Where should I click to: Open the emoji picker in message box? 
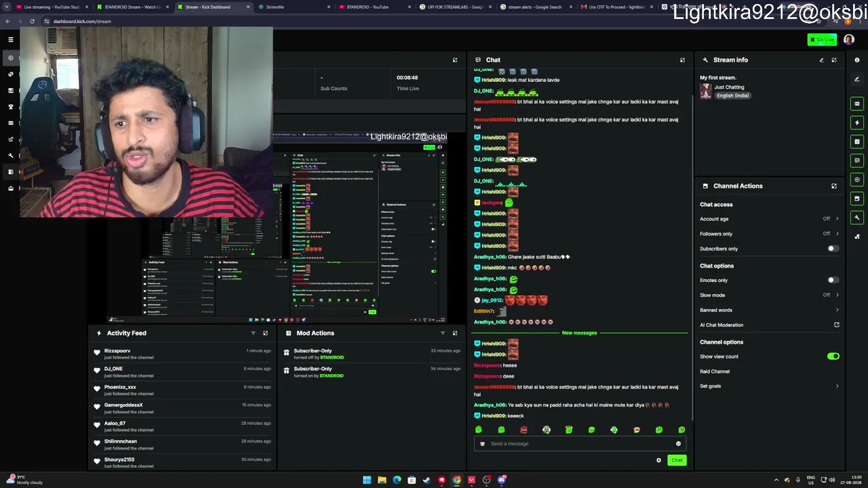[678, 444]
